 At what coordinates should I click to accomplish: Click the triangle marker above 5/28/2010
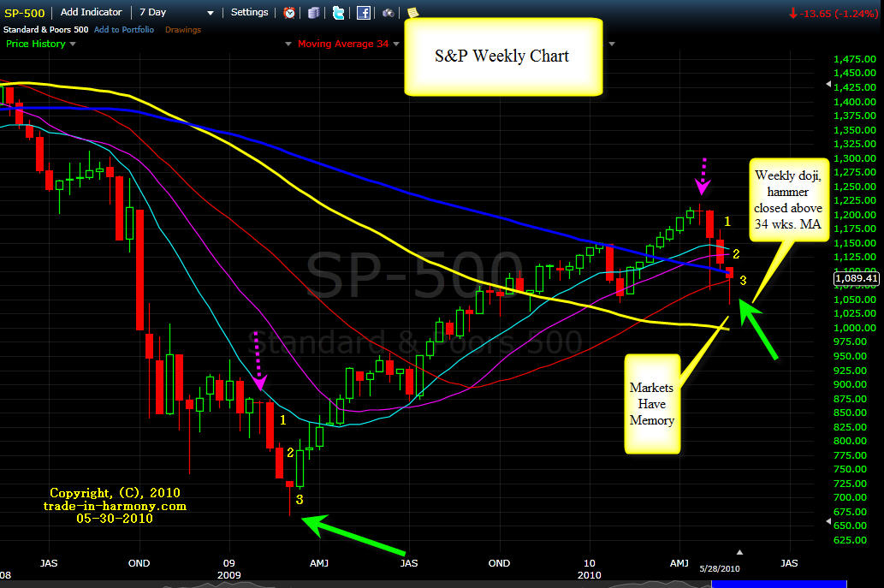click(739, 553)
